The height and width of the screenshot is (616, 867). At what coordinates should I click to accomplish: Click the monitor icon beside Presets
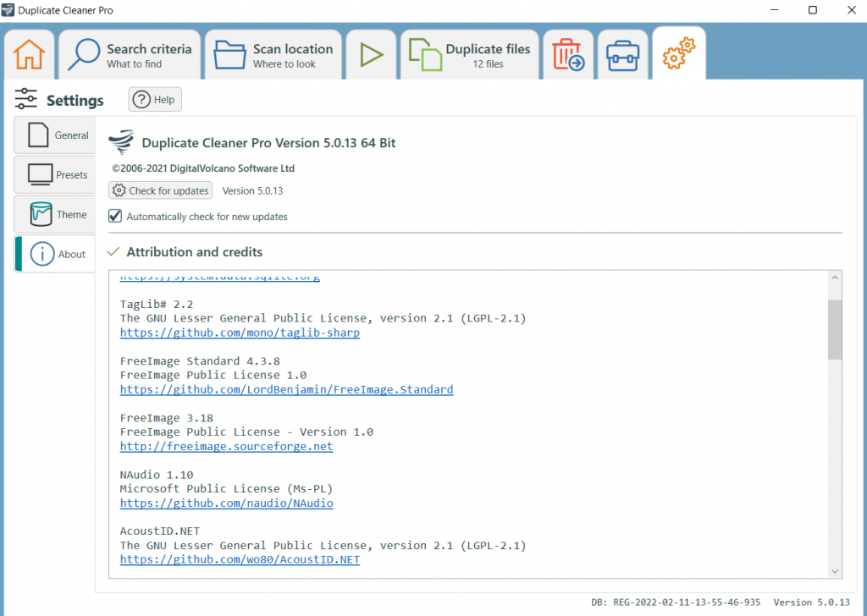(41, 174)
